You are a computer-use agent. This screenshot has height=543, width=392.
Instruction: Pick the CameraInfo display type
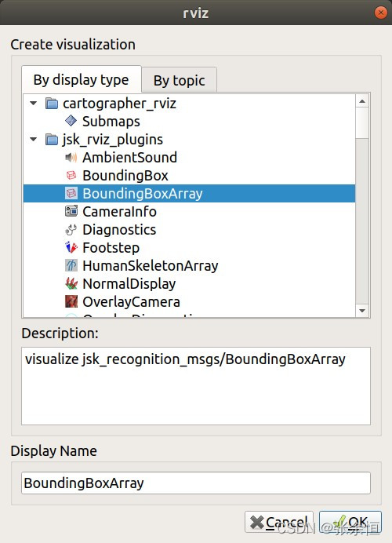click(x=119, y=212)
